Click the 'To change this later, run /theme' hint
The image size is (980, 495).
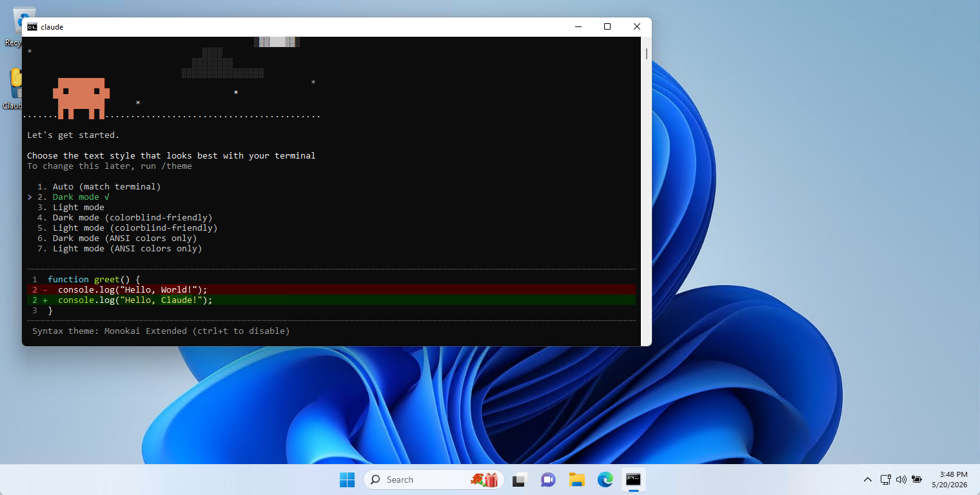[x=110, y=166]
